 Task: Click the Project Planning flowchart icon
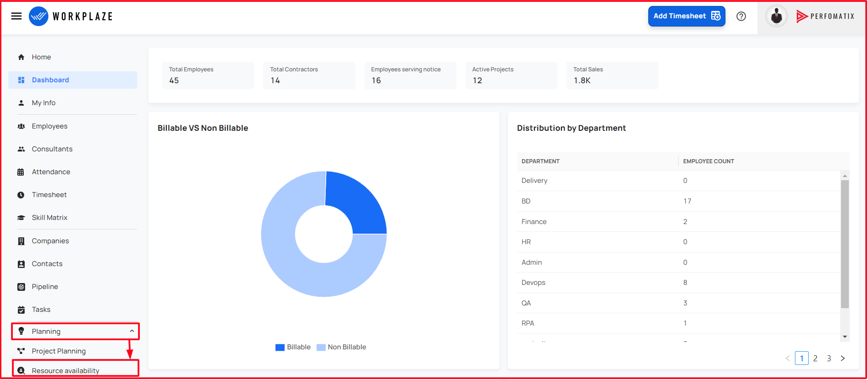click(x=21, y=351)
